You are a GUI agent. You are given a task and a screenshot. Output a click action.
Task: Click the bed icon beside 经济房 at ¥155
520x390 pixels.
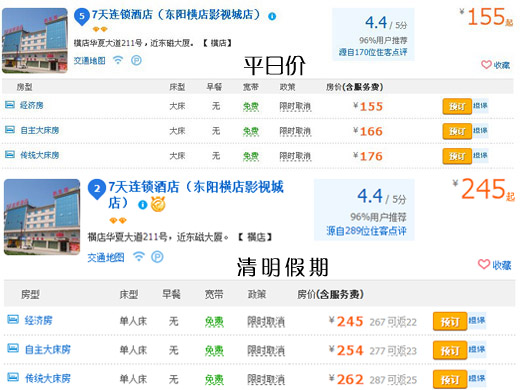point(10,105)
